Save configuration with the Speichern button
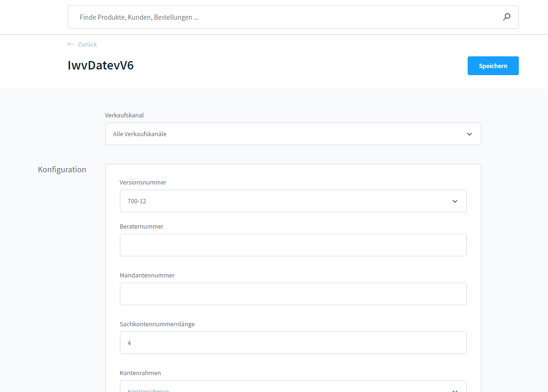 click(493, 66)
